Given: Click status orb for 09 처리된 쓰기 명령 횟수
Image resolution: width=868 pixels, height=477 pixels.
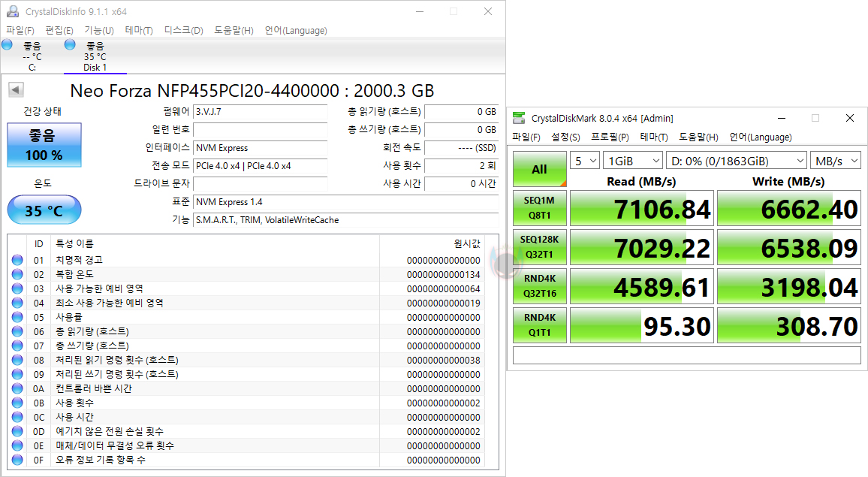Looking at the screenshot, I should click(17, 374).
